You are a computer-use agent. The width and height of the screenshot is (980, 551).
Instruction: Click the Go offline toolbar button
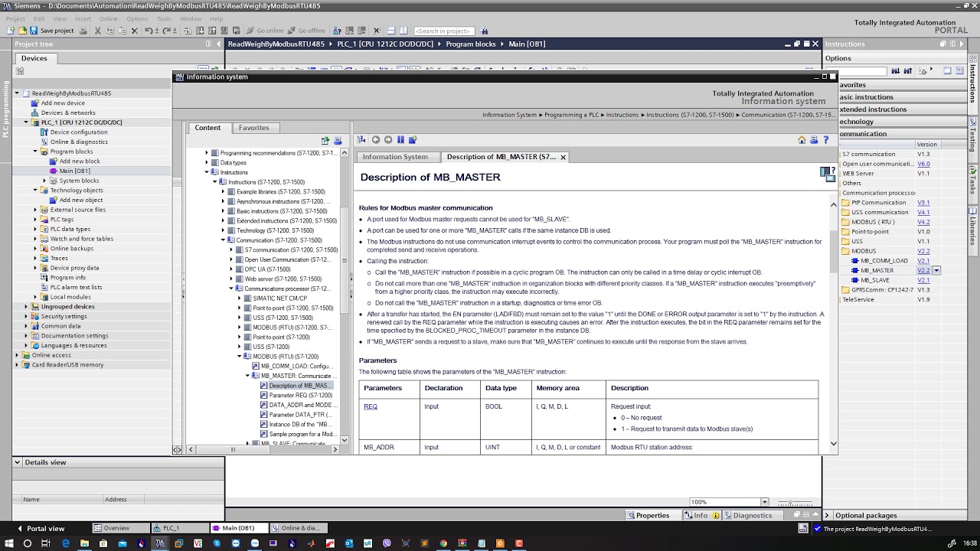[x=306, y=31]
